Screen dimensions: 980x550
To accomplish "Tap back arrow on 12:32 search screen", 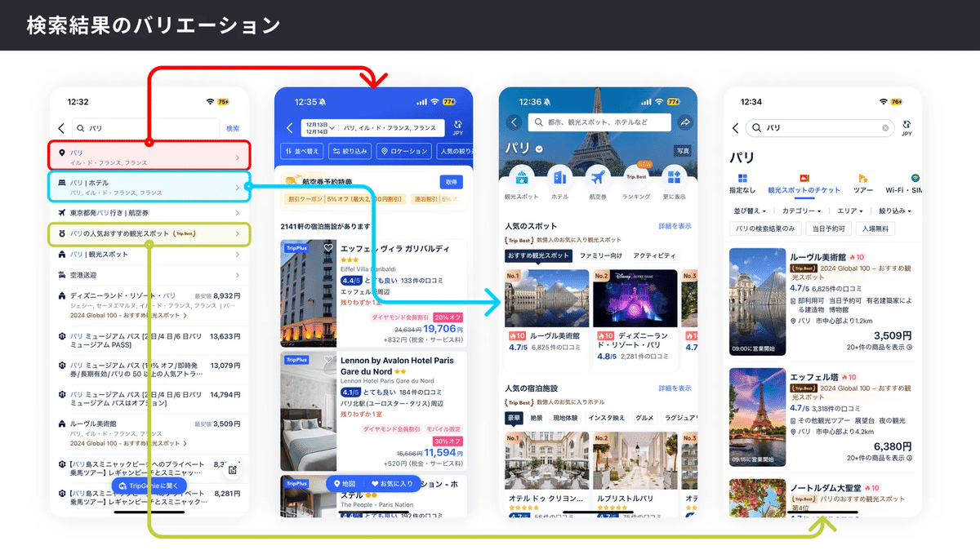I will point(61,128).
